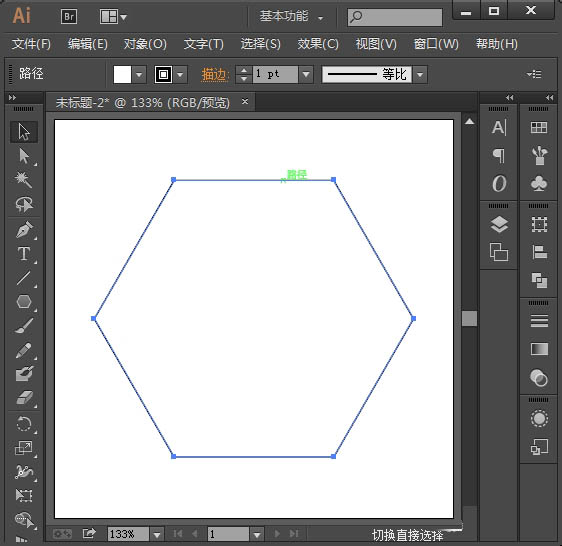Open the Pathfinder panel icon
Screen dimensions: 562x546
coord(539,280)
